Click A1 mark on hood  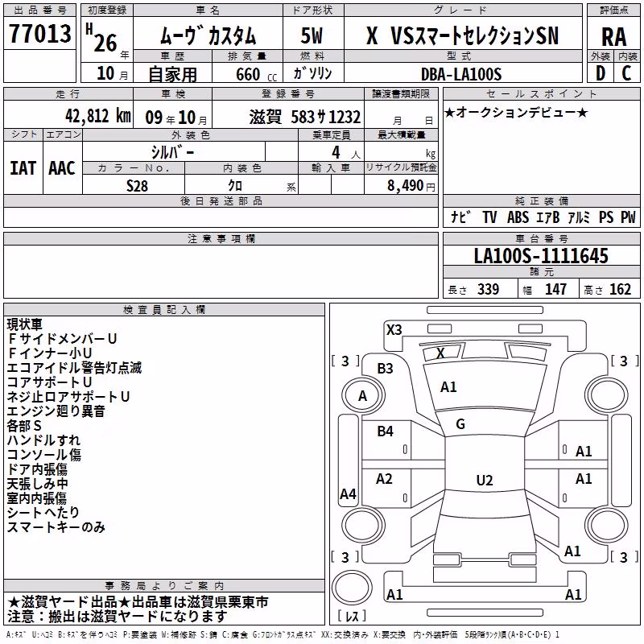tap(448, 387)
